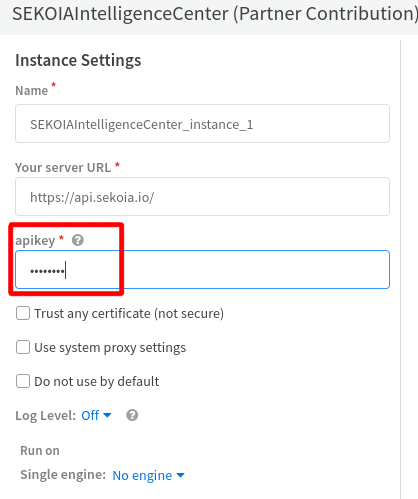
Task: Click the Run on label
Action: (x=40, y=451)
